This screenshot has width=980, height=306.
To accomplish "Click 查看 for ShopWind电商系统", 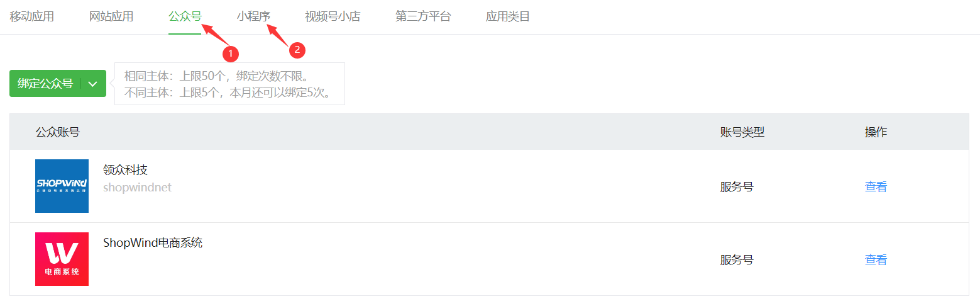I will [876, 259].
